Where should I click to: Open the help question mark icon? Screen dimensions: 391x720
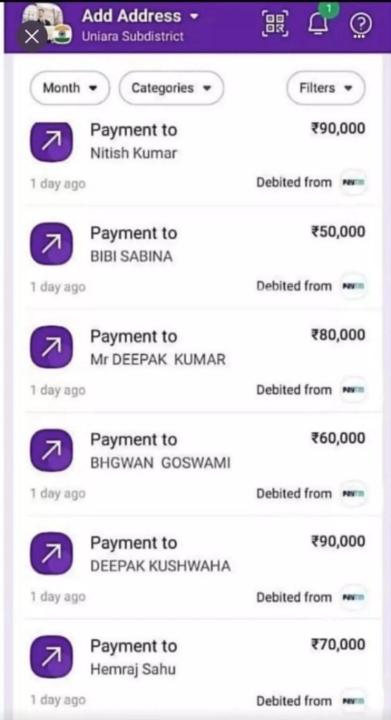360,24
